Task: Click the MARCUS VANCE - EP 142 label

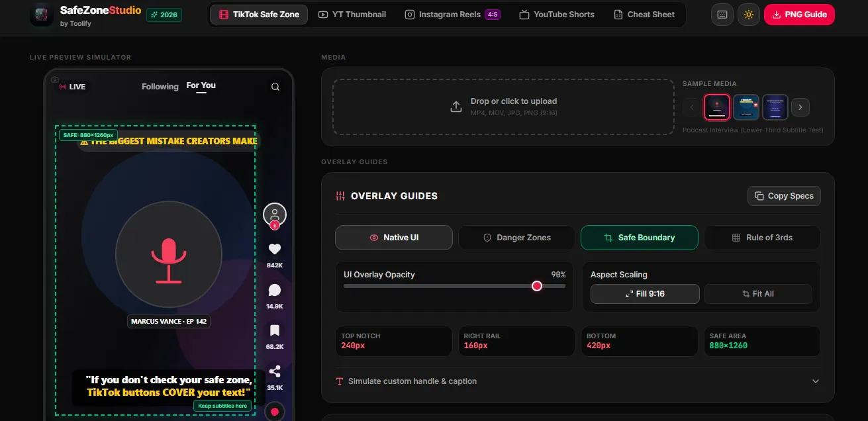Action: pyautogui.click(x=169, y=322)
